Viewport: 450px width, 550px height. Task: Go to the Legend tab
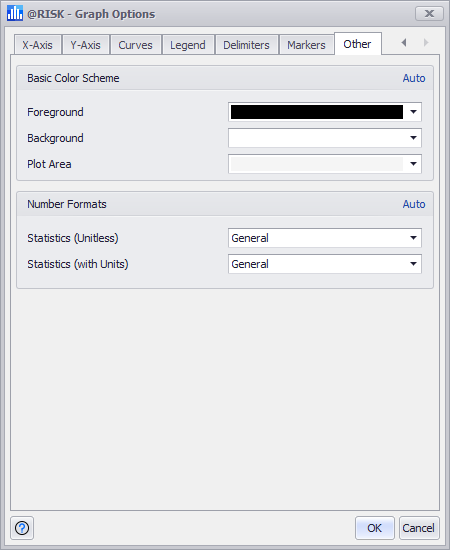click(x=188, y=45)
